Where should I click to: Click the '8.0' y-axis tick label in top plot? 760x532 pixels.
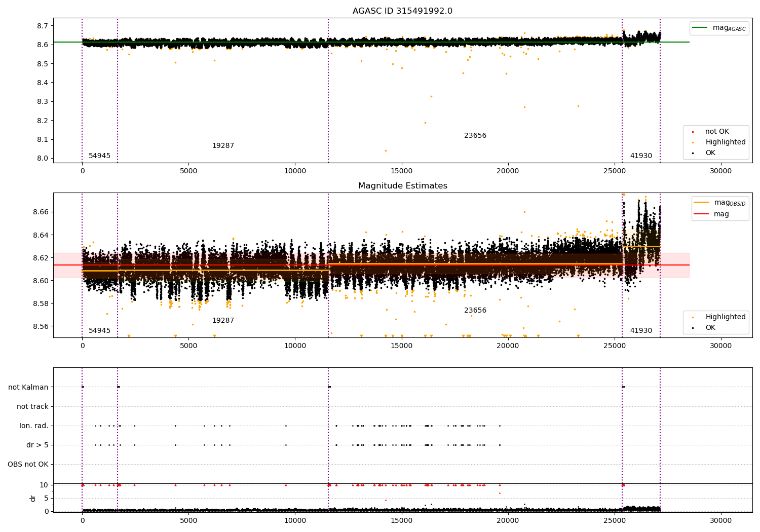point(43,159)
